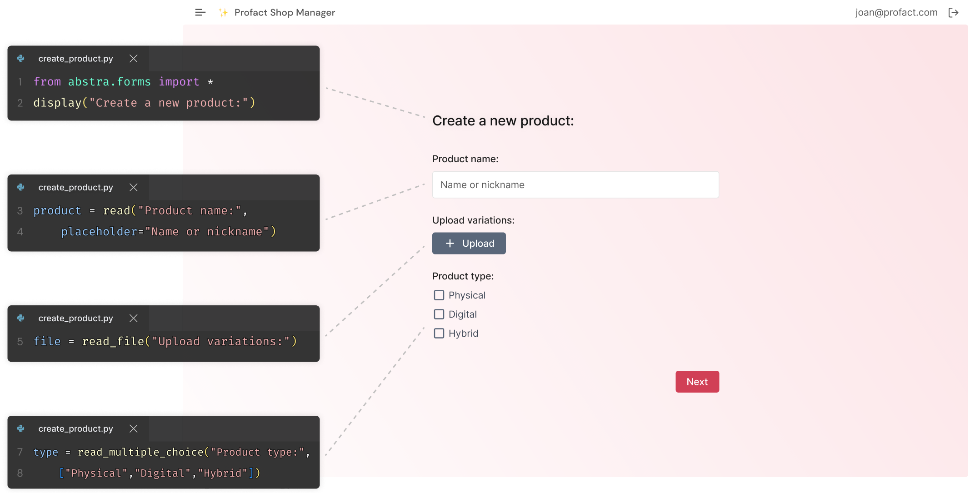
Task: Check the Physical product type box
Action: point(439,295)
